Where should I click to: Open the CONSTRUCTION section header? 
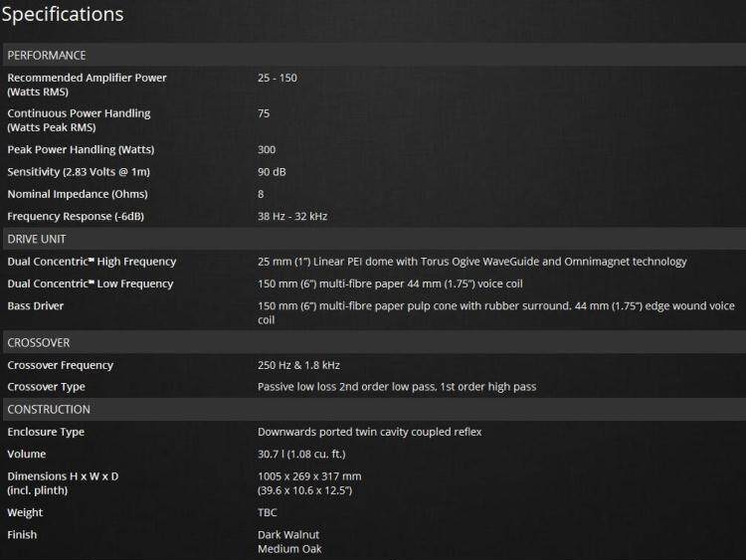tap(49, 409)
